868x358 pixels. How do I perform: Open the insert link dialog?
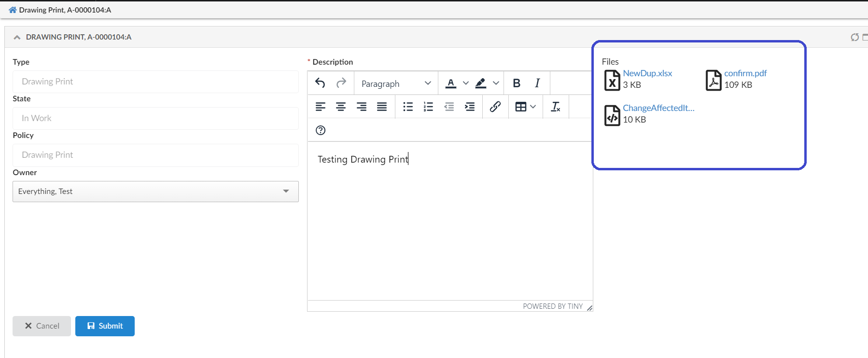click(x=495, y=107)
